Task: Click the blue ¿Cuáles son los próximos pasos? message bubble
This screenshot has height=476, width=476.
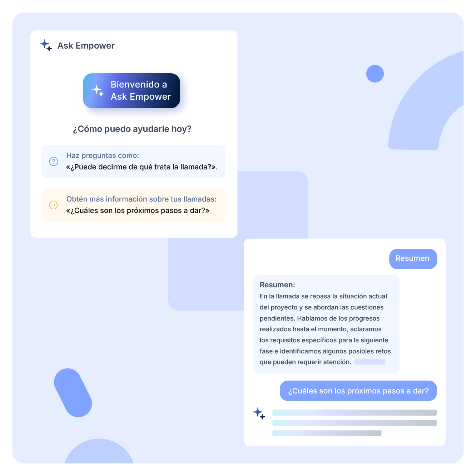Action: click(x=358, y=391)
